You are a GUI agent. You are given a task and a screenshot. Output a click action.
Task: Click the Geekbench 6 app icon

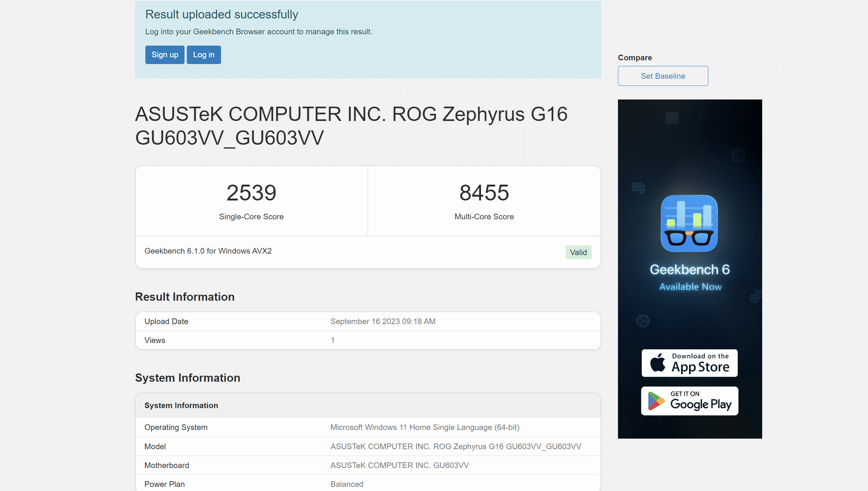click(x=689, y=223)
